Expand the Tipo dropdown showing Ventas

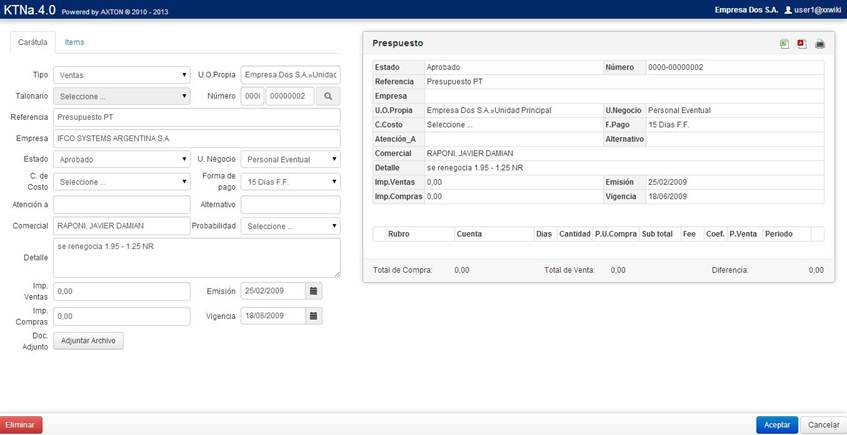[x=122, y=75]
